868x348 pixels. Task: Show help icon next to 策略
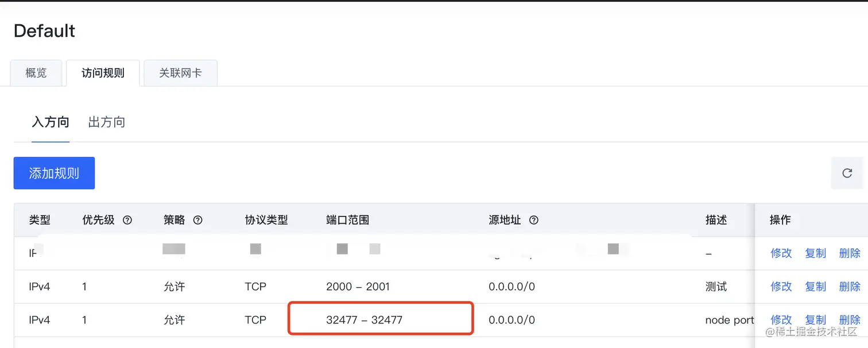(x=198, y=220)
